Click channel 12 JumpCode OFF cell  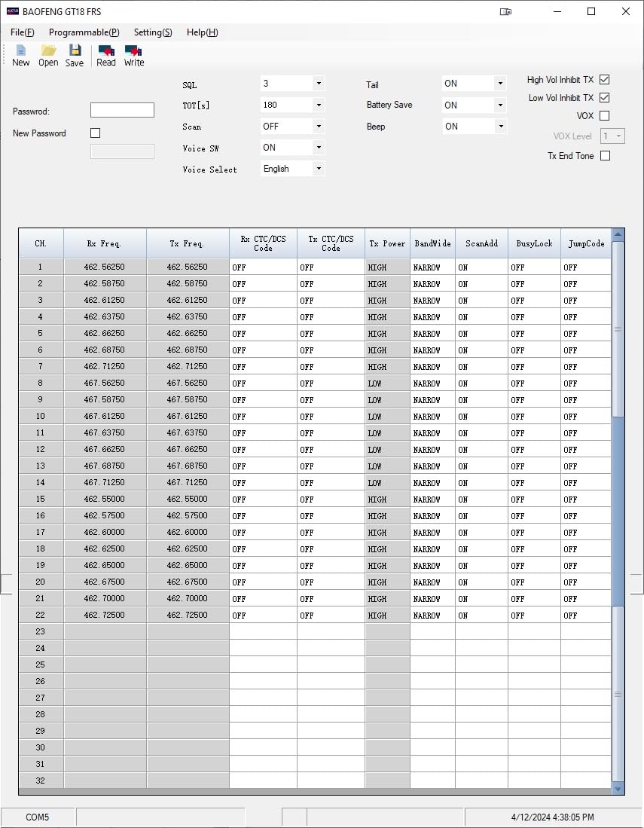(586, 449)
